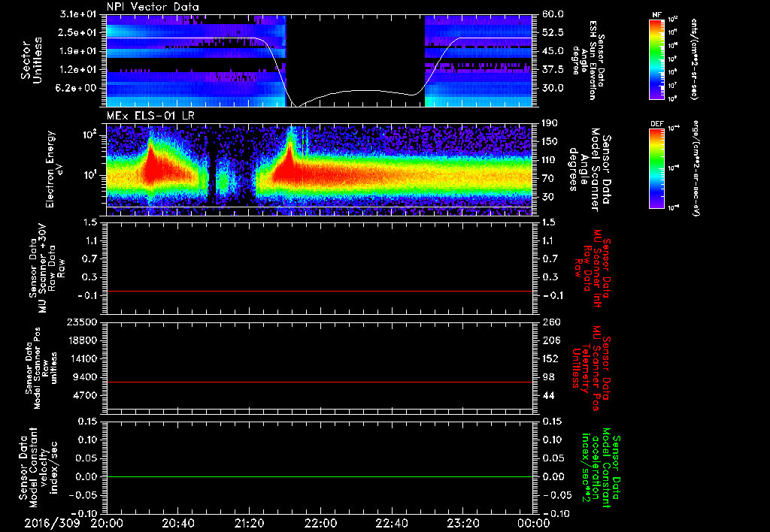770x532 pixels.
Task: Click the '52.5' sun elevation tick label
Action: 553,32
